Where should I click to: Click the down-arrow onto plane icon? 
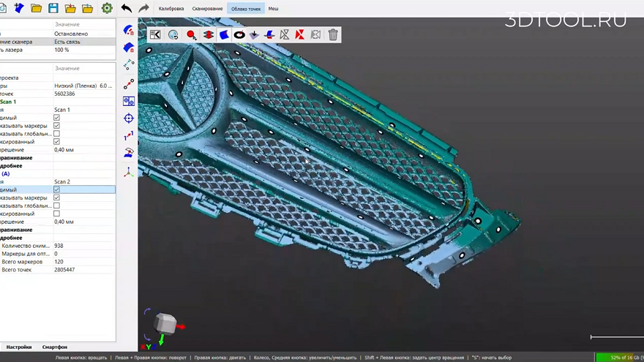[x=254, y=35]
